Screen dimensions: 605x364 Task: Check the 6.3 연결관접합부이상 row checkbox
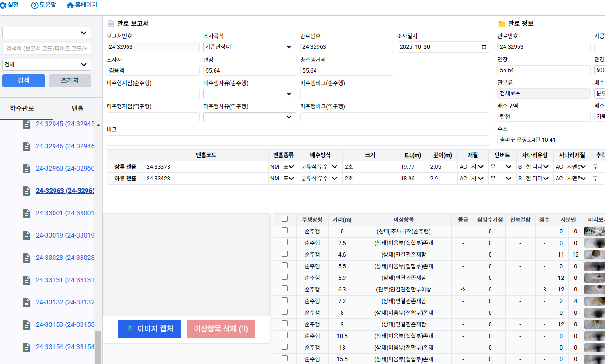pos(285,289)
